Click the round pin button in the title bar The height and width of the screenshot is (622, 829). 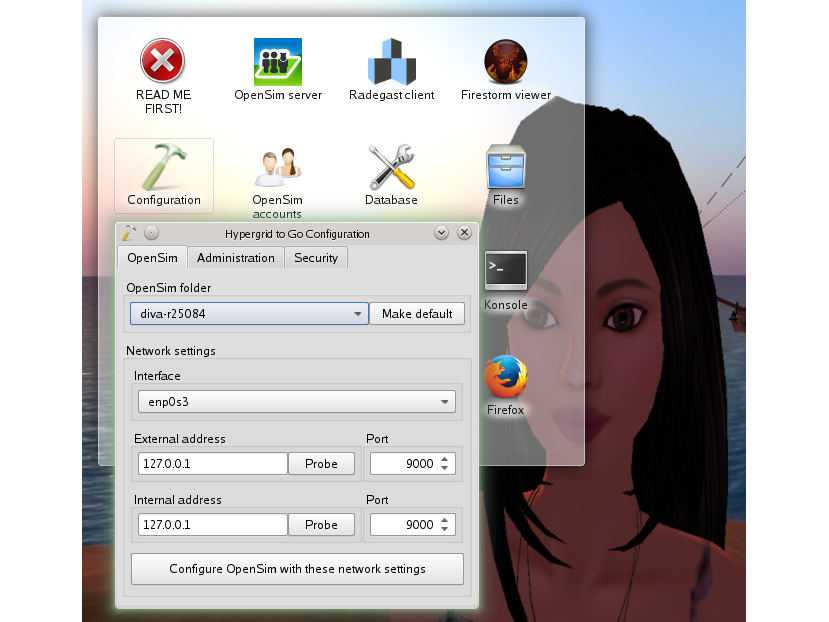tap(151, 233)
